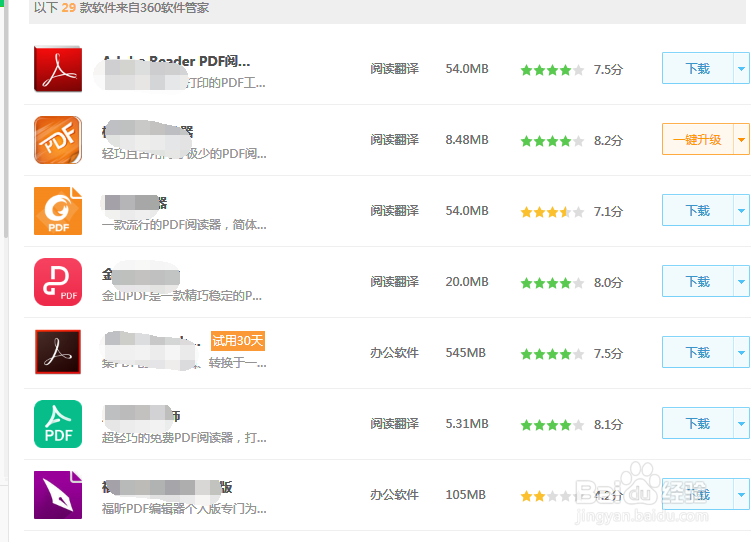This screenshot has width=751, height=542.
Task: Expand download dropdown for the 5.31MB row
Action: pos(741,423)
